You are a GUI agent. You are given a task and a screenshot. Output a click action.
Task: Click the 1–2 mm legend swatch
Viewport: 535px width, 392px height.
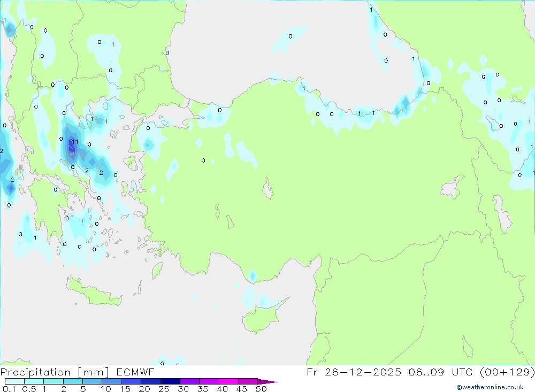tap(53, 381)
